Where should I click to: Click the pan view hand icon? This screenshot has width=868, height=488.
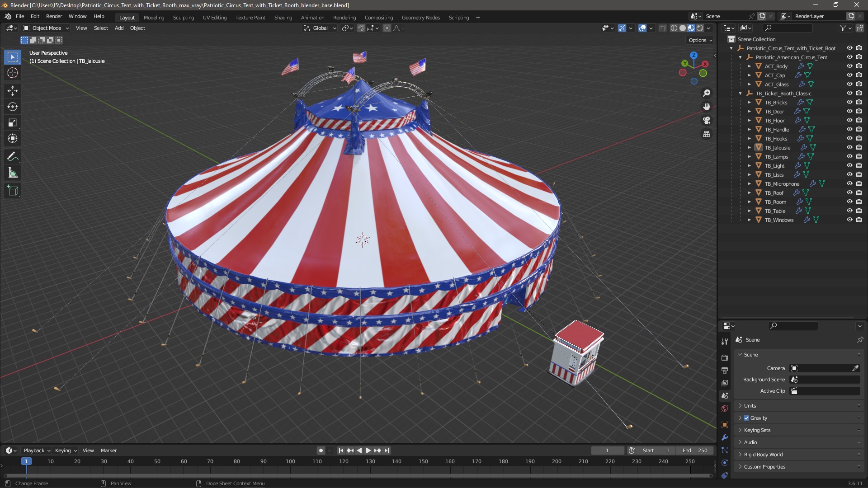(706, 107)
